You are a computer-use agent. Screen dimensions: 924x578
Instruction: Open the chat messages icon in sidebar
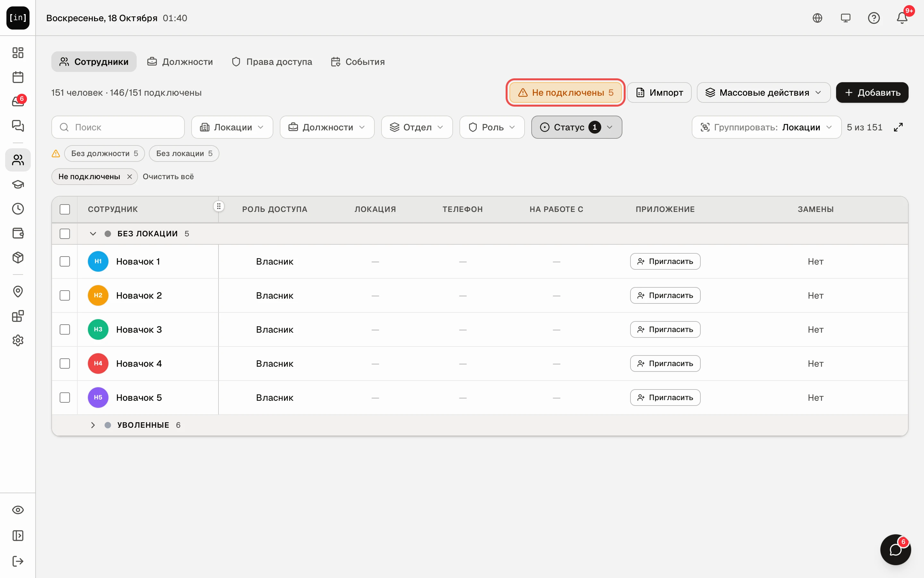(18, 126)
